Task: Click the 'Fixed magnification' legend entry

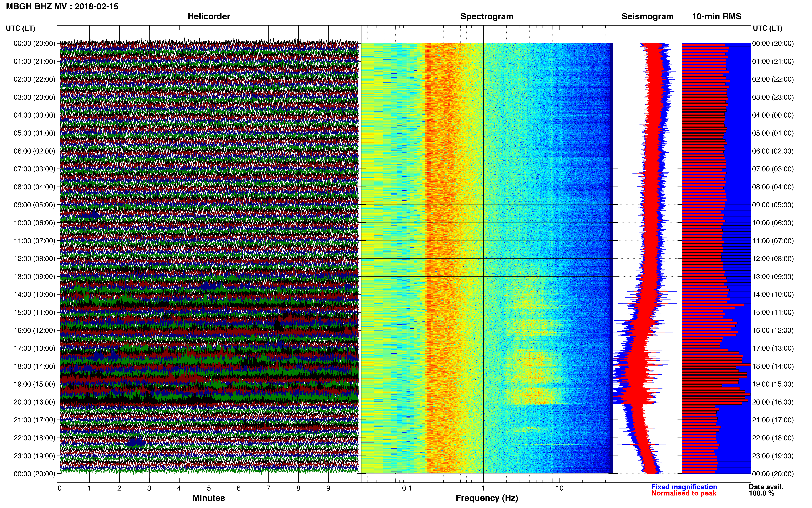Action: click(684, 487)
